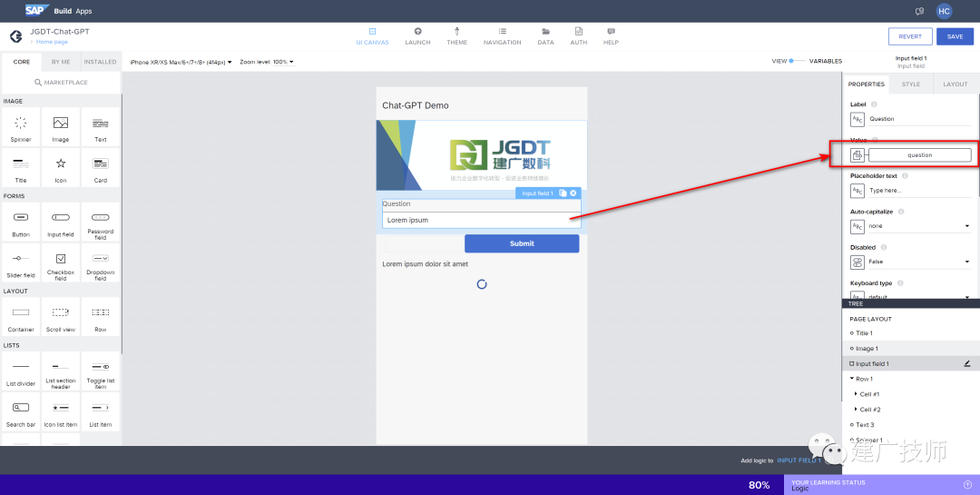Open the Value binding type icon
The height and width of the screenshot is (495, 980).
coord(857,155)
